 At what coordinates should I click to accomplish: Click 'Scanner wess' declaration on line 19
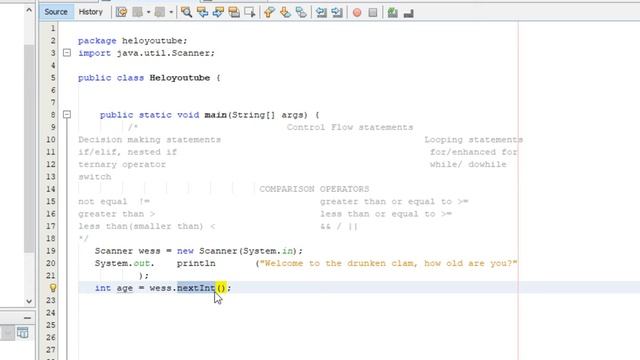[x=128, y=251]
